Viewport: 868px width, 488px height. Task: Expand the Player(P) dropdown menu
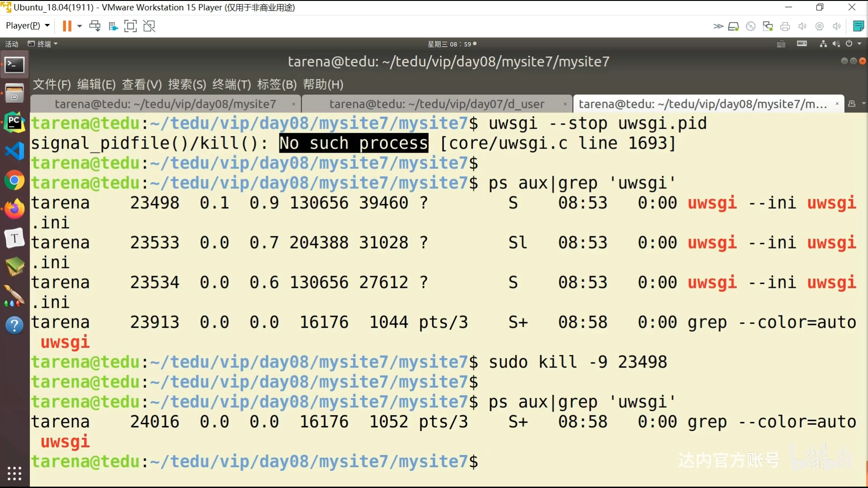(27, 26)
